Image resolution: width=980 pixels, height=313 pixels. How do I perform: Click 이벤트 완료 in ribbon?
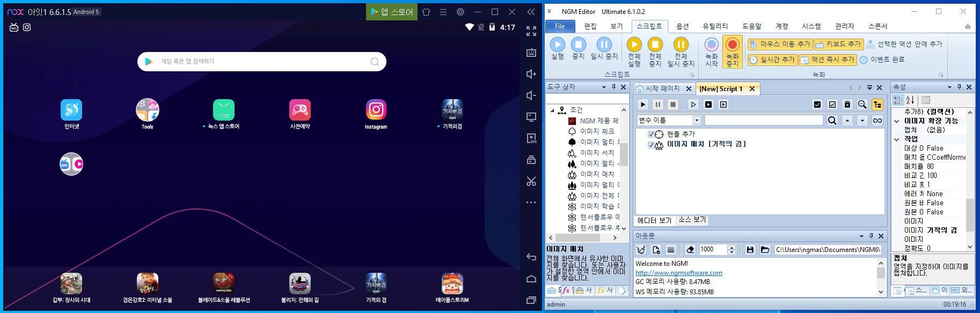point(882,59)
